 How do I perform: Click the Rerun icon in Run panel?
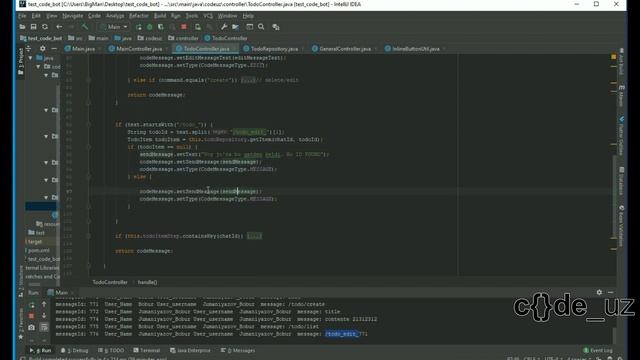[x=31, y=305]
